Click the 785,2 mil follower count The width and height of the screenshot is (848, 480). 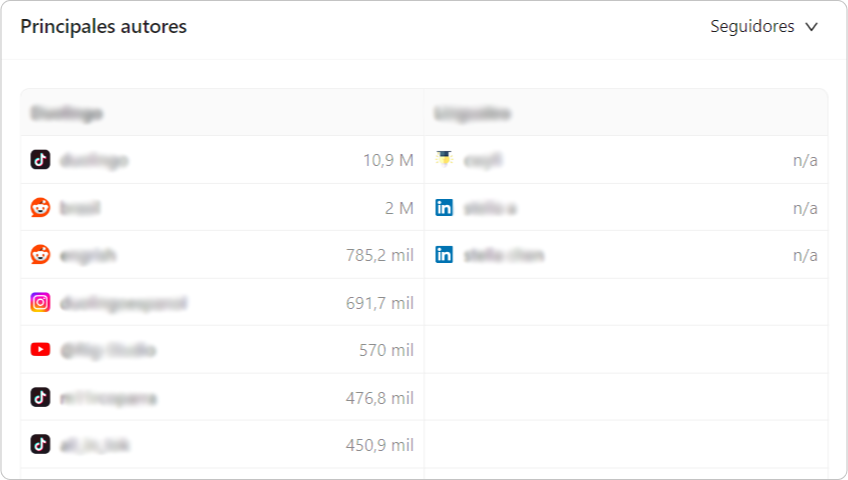click(380, 255)
